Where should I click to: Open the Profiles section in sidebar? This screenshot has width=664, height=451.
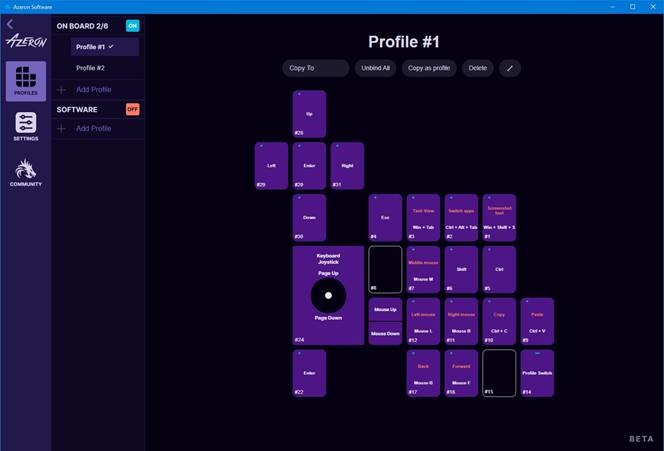(x=26, y=81)
